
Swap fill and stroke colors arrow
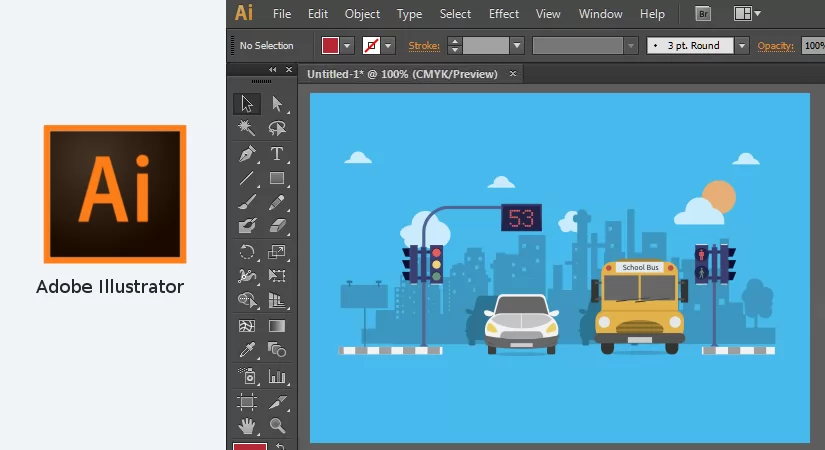coord(280,445)
